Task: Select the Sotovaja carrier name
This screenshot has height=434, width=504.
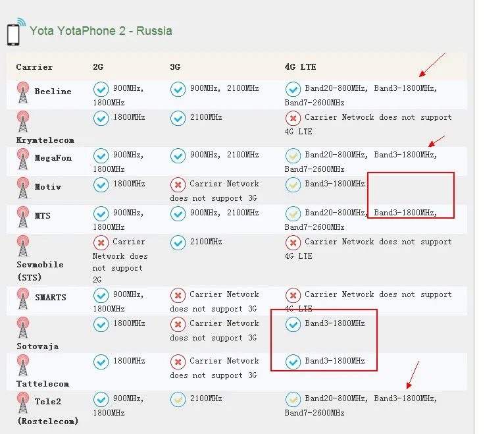Action: click(x=38, y=346)
